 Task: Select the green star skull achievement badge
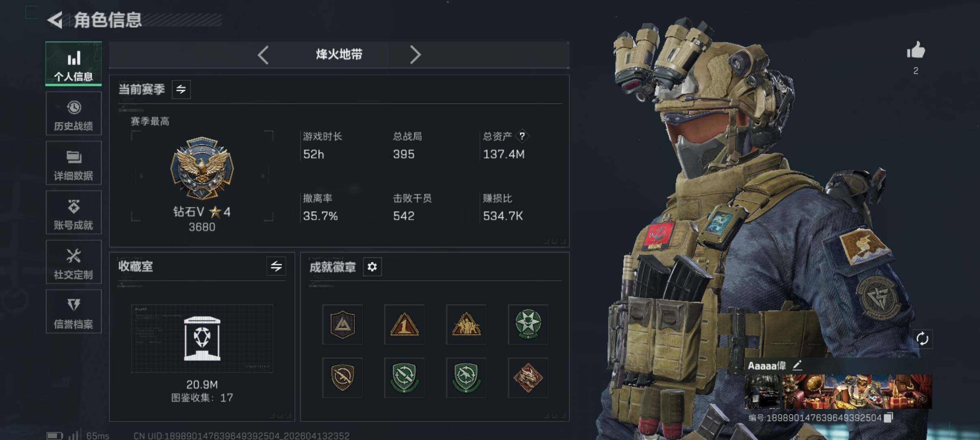click(528, 324)
